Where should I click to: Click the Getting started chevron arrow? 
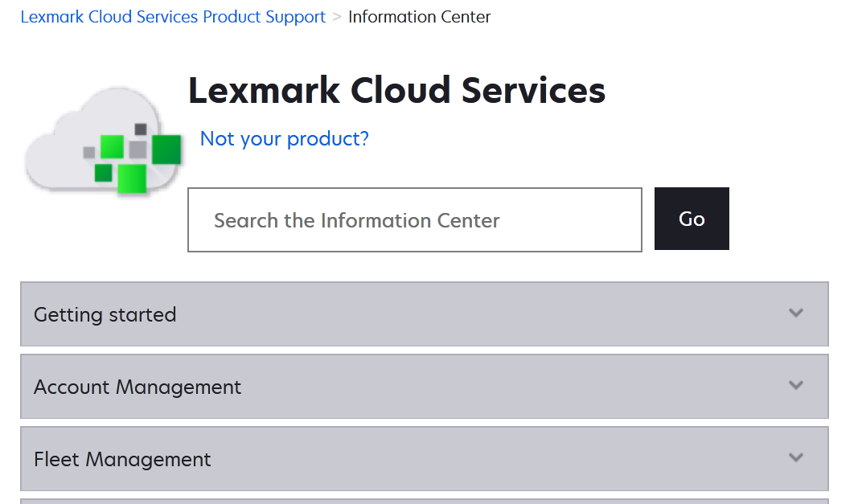(x=796, y=313)
